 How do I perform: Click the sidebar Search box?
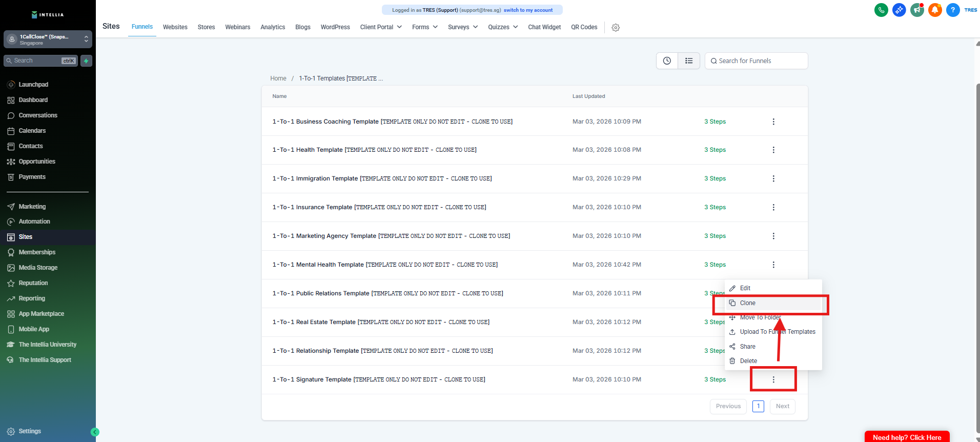coord(40,61)
